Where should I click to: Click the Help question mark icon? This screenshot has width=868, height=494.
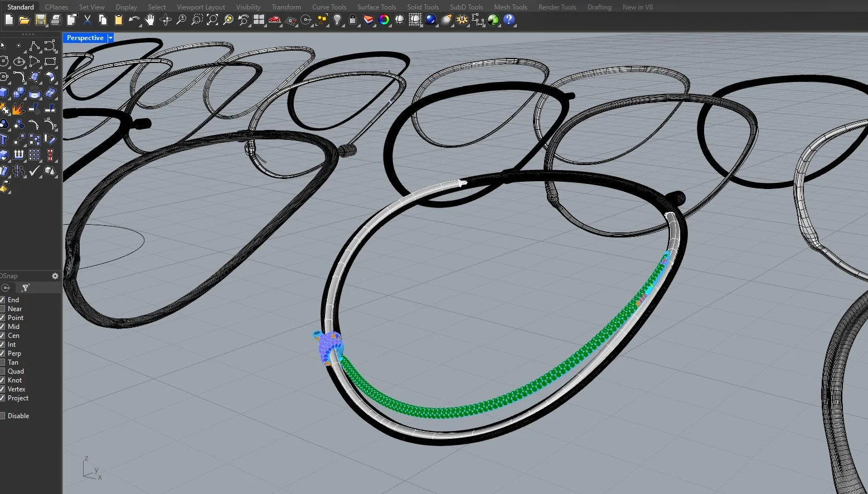click(509, 21)
